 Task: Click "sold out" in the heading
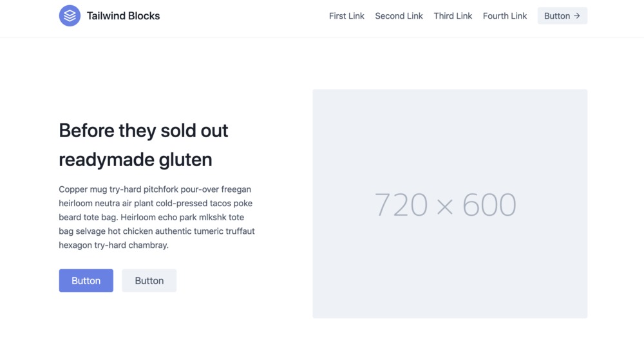194,131
